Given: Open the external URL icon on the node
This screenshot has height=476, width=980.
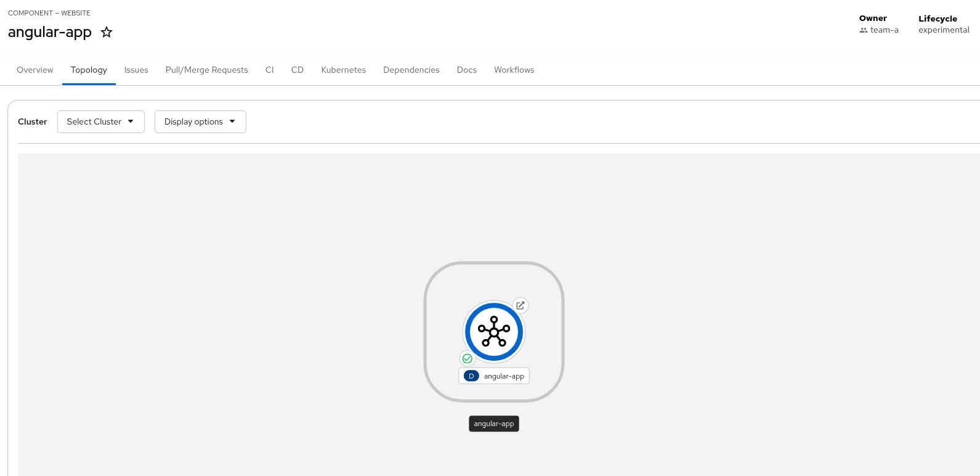Looking at the screenshot, I should point(520,305).
